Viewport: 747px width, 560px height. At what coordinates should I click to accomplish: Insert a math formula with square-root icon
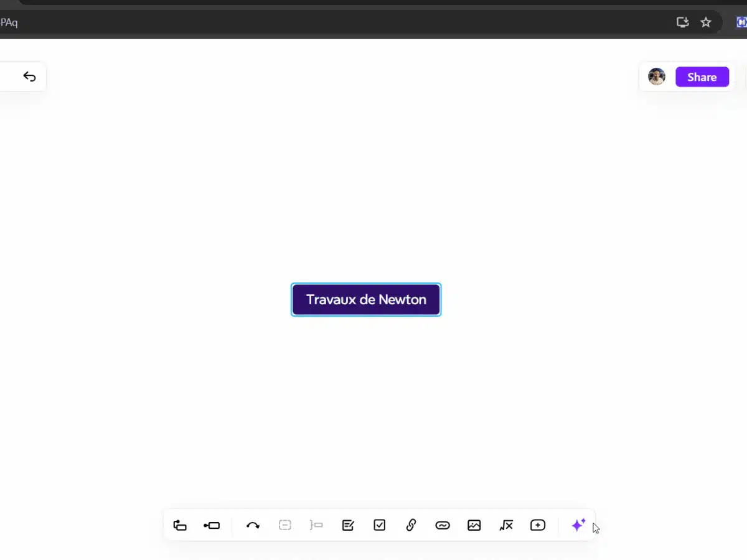point(506,525)
